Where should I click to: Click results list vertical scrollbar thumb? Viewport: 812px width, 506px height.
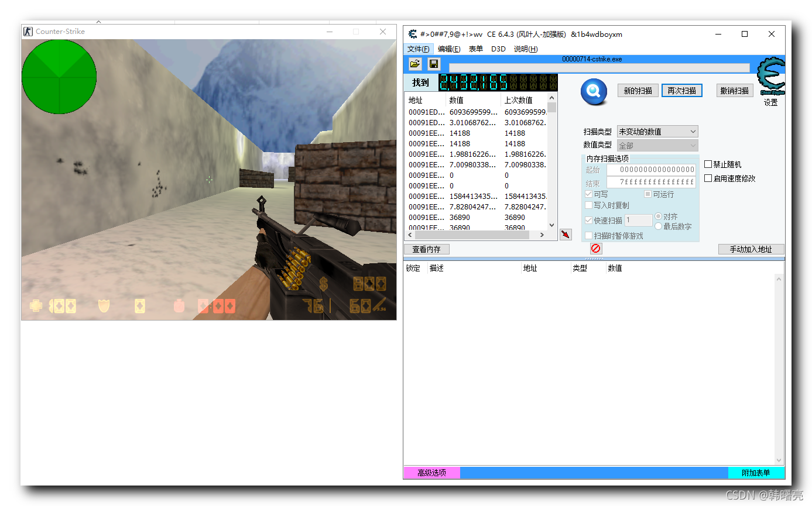click(552, 108)
